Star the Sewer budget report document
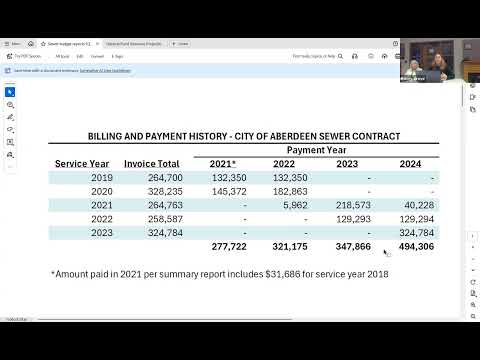The height and width of the screenshot is (360, 480). (x=43, y=44)
